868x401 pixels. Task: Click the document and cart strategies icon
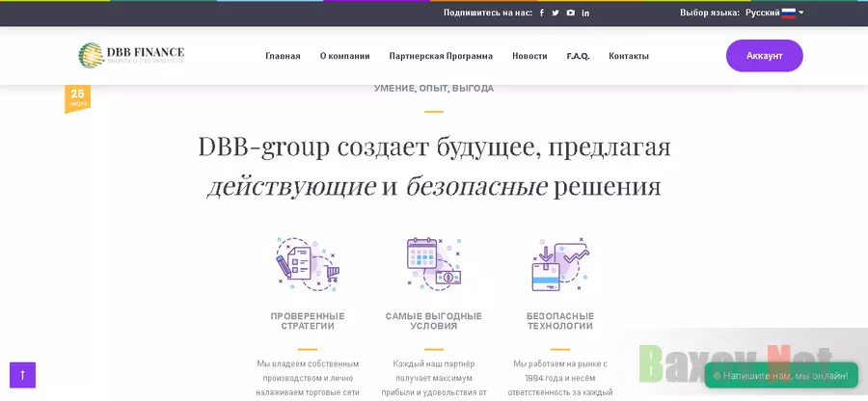[308, 264]
